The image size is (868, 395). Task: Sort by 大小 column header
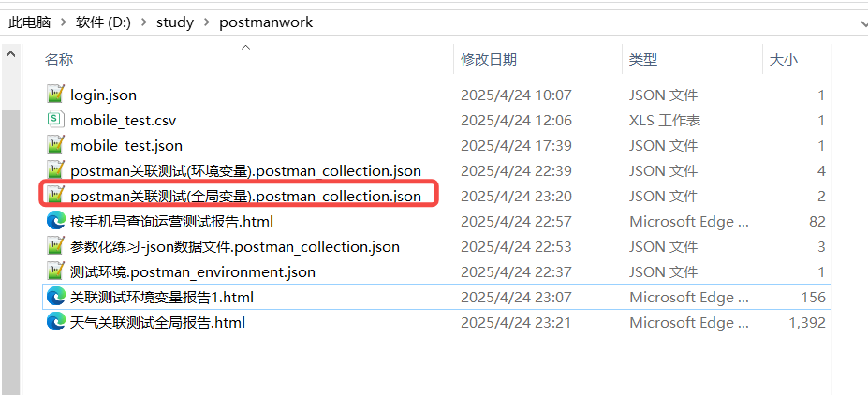(x=784, y=59)
